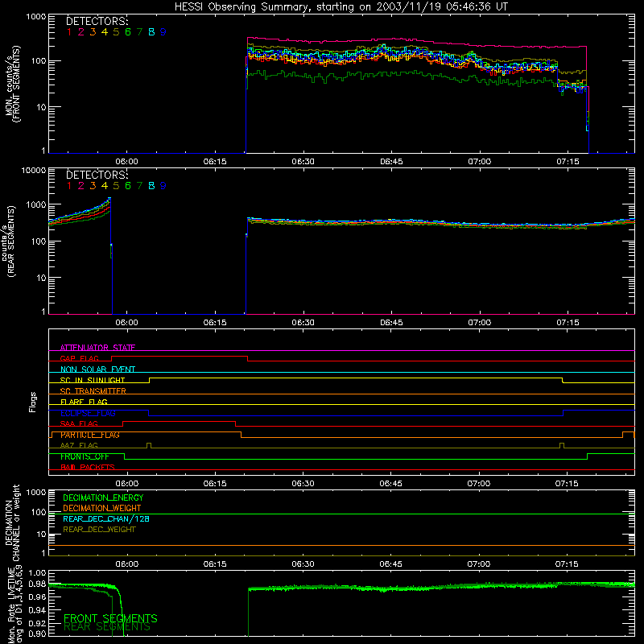Select the SC_IN_SUNLIGHT flag label
This screenshot has width=644, height=644.
[93, 380]
